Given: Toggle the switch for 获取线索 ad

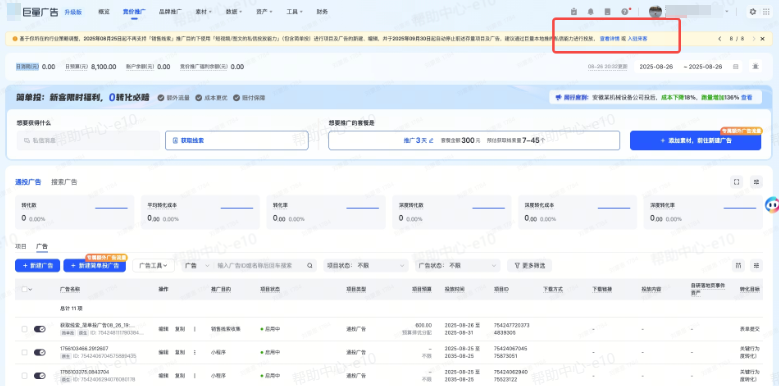Looking at the screenshot, I should click(x=40, y=329).
